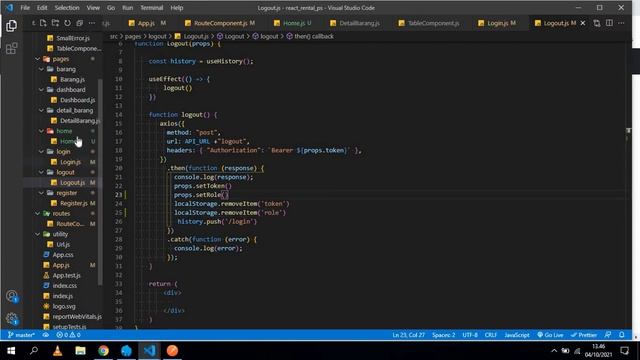Click CRLF end of line setting

[x=491, y=335]
